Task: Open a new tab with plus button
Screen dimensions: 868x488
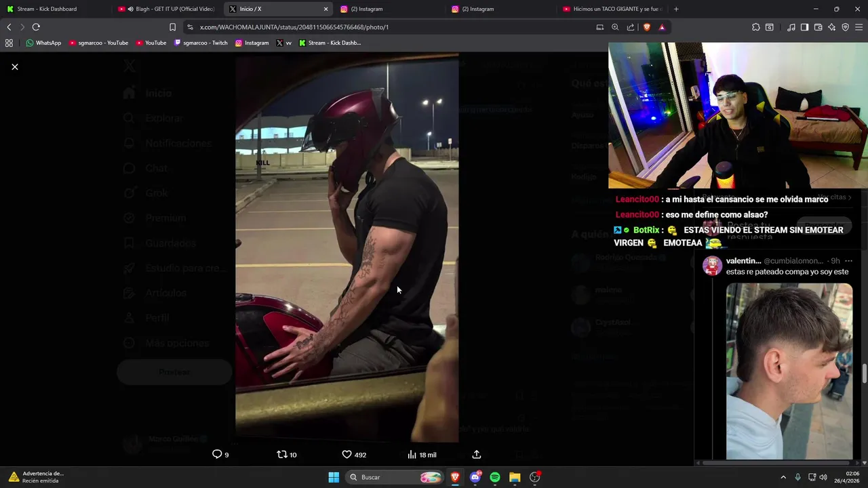Action: pyautogui.click(x=676, y=9)
